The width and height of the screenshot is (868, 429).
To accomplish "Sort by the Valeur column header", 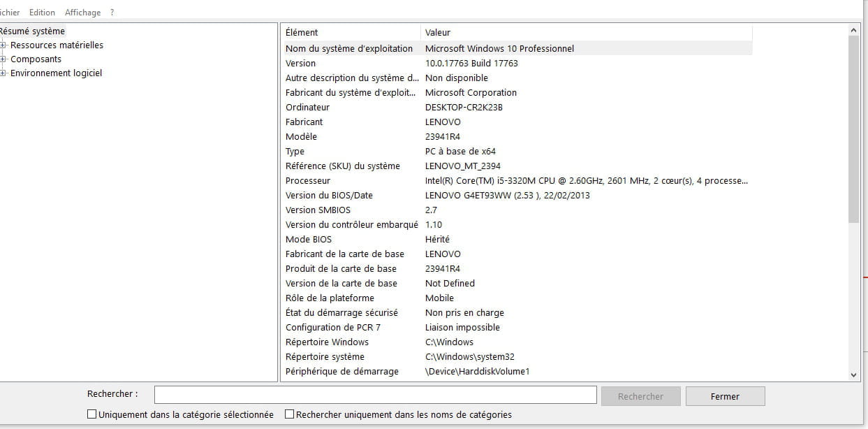I will [x=587, y=32].
